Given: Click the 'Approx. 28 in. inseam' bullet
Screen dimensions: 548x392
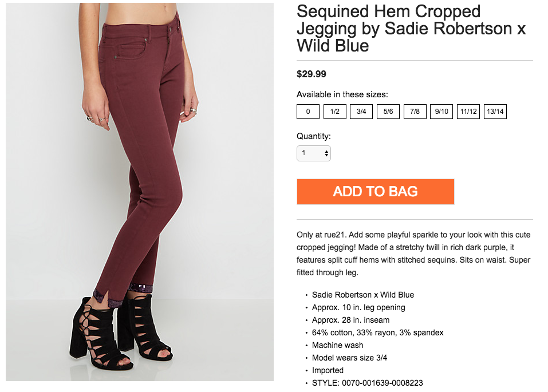Looking at the screenshot, I should pyautogui.click(x=350, y=320).
